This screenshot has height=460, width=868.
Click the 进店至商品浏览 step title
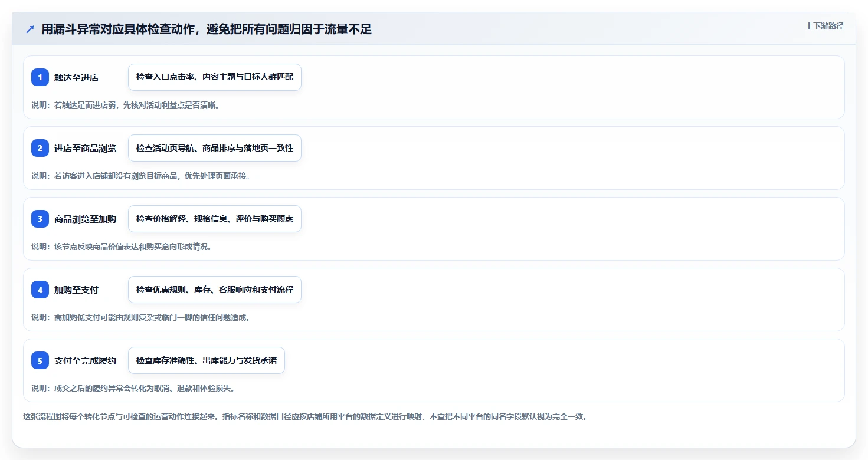point(85,148)
